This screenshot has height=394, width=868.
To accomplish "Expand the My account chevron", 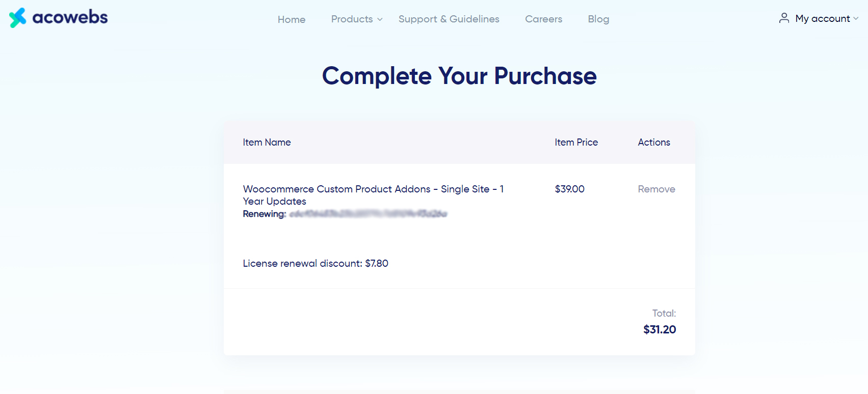I will [856, 19].
